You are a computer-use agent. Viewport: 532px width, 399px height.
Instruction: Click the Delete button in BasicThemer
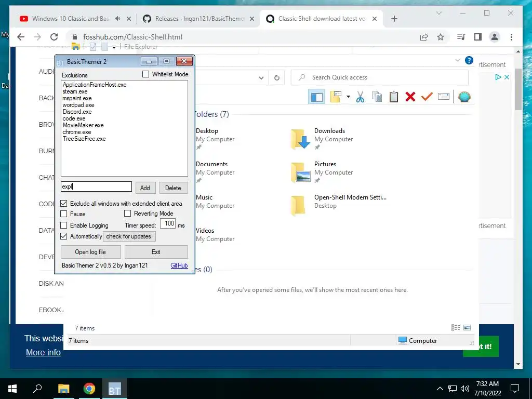click(174, 188)
